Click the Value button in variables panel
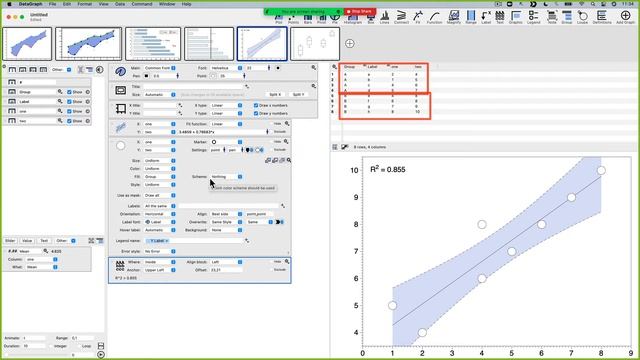 click(27, 241)
